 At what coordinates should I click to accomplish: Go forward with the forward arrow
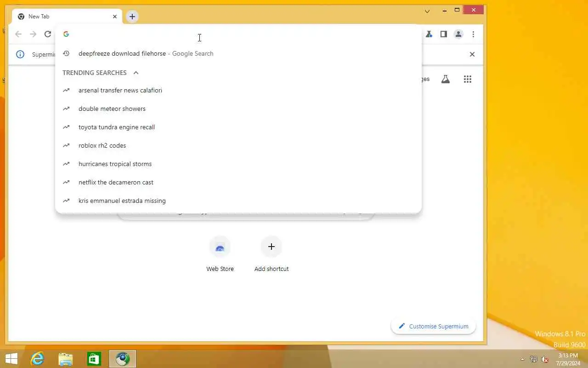click(x=33, y=34)
